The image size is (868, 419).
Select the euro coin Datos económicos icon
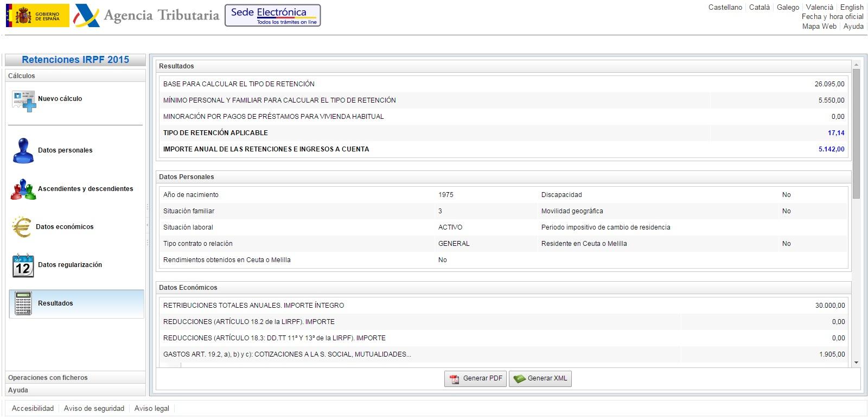[x=22, y=227]
